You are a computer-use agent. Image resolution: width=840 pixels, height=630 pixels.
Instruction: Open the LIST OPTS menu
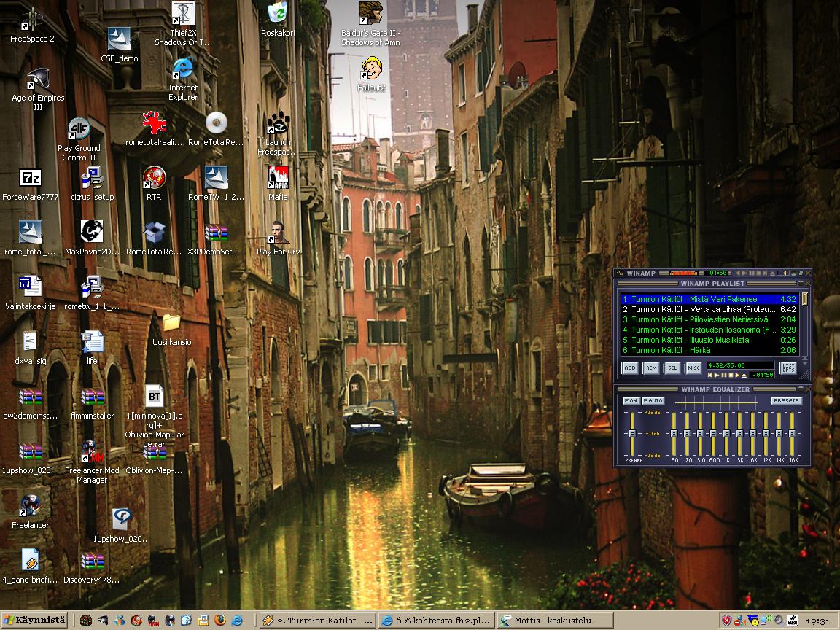(x=788, y=368)
